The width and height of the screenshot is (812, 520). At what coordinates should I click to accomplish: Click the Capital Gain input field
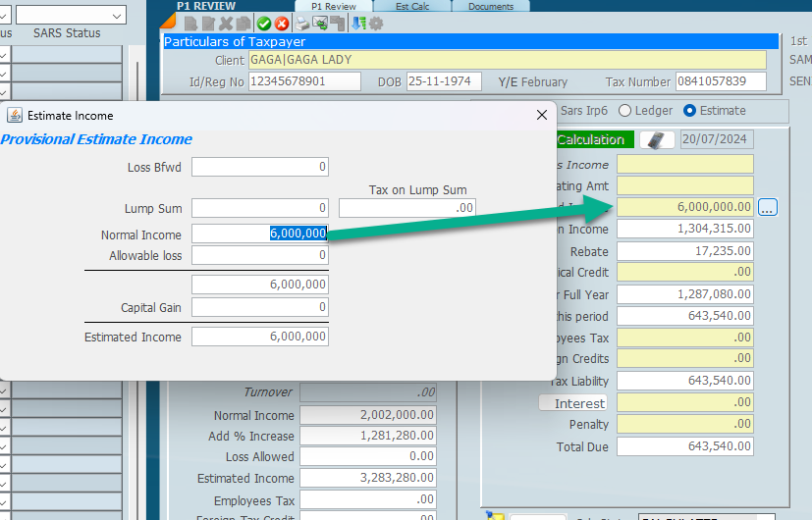click(x=259, y=307)
